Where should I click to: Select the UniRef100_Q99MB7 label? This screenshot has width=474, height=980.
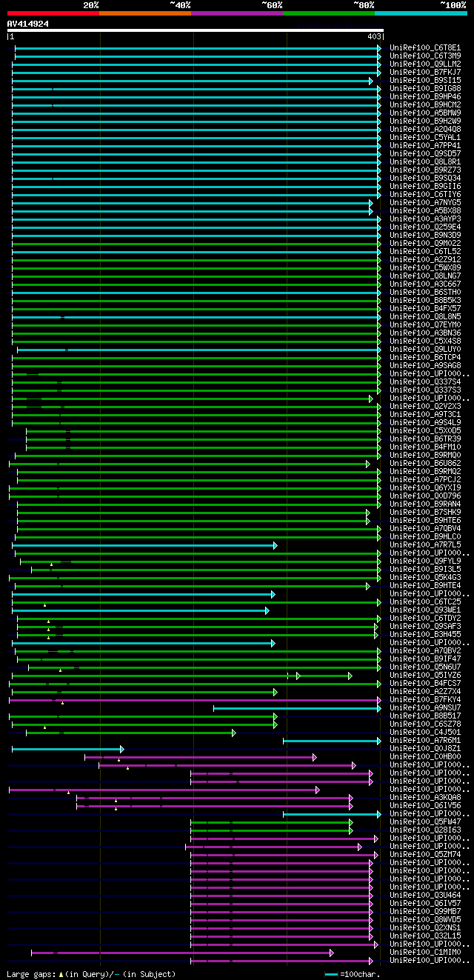425,912
